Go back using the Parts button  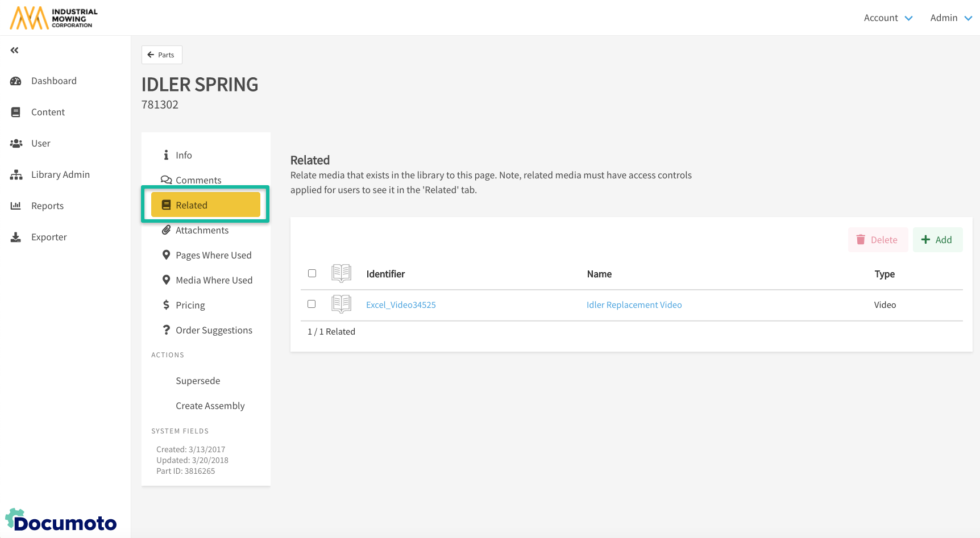tap(161, 55)
